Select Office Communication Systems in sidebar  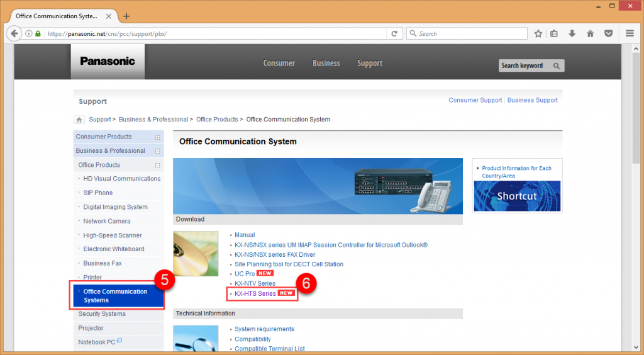tap(118, 296)
